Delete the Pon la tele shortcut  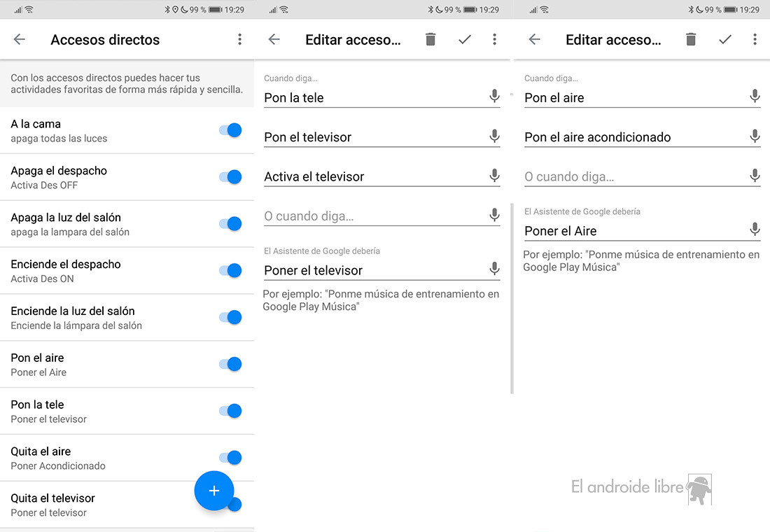430,39
